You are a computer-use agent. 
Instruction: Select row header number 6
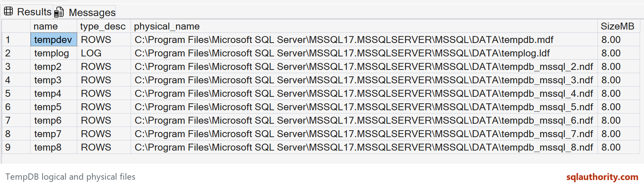(x=16, y=107)
